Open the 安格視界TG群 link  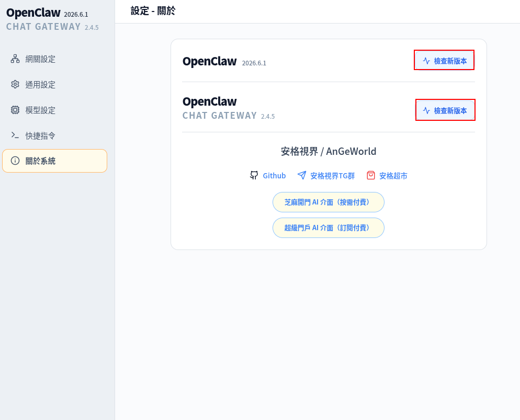click(x=326, y=176)
